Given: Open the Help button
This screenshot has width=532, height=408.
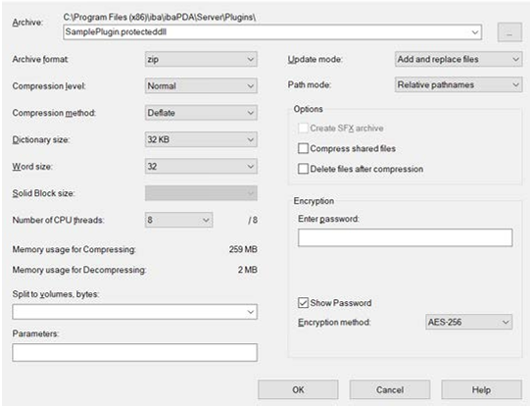Looking at the screenshot, I should pos(481,389).
